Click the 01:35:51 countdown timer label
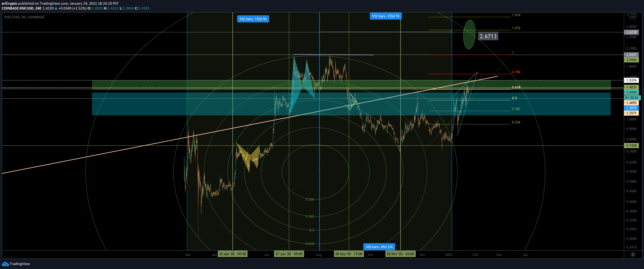This screenshot has height=269, width=644. pos(632,98)
